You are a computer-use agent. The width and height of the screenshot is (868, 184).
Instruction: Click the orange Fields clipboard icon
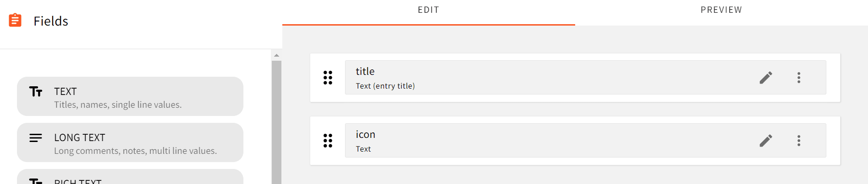(15, 21)
